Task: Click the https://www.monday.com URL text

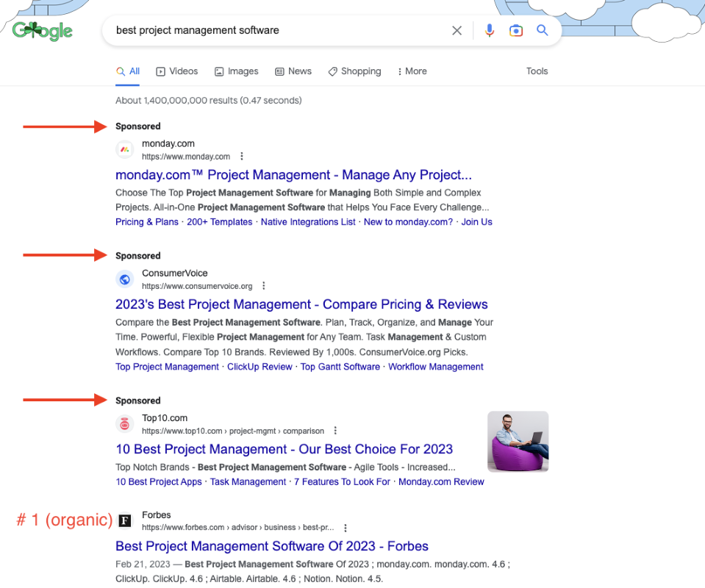Action: 186,157
